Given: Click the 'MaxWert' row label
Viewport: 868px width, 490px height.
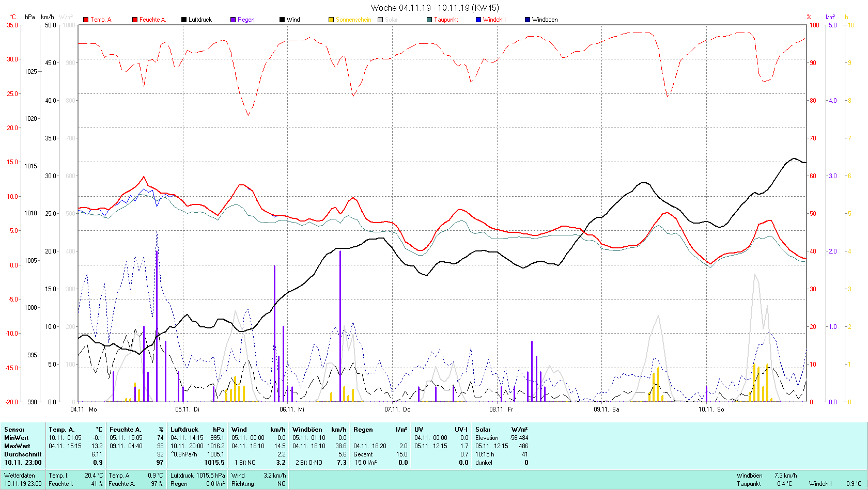Looking at the screenshot, I should (18, 446).
